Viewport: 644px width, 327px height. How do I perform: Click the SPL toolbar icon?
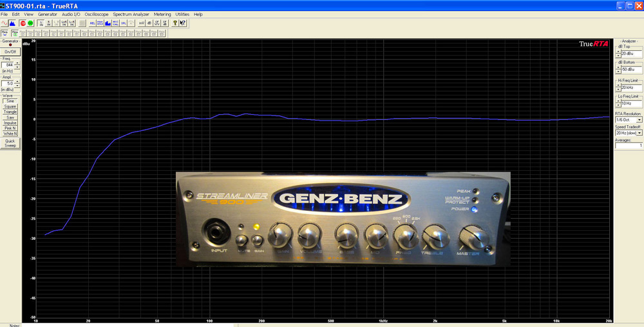coord(124,23)
